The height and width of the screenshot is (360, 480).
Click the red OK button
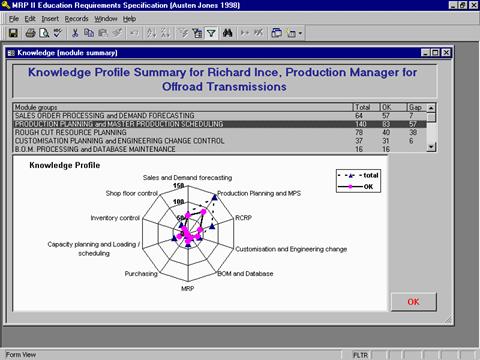(413, 302)
